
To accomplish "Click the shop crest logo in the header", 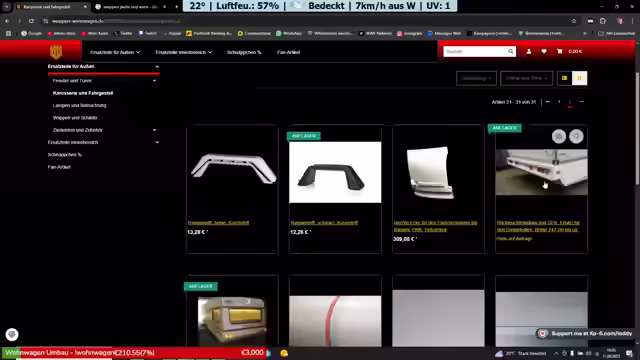I will coord(56,51).
